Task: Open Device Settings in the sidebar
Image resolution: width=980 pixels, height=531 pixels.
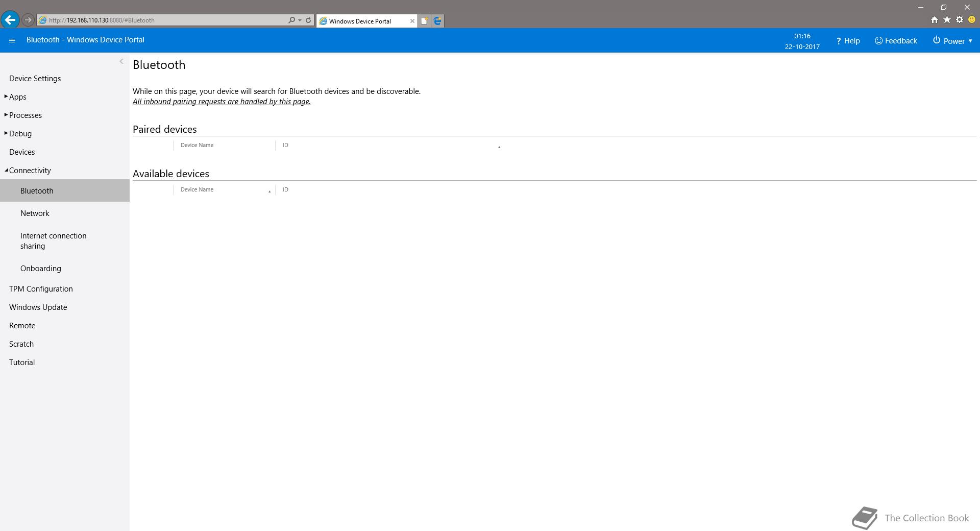Action: [x=35, y=78]
